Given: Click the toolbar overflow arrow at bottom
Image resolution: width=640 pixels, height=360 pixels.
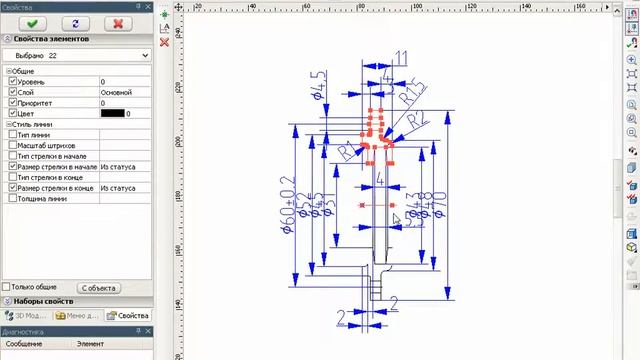Looking at the screenshot, I should click(635, 287).
